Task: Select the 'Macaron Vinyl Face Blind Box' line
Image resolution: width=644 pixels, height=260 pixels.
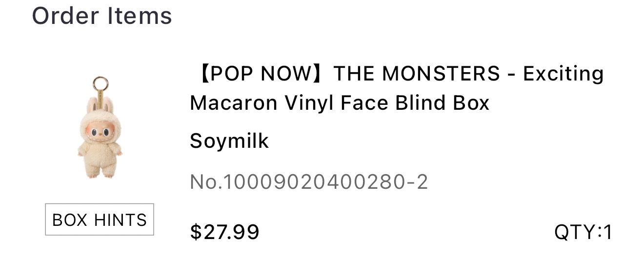Action: [340, 103]
